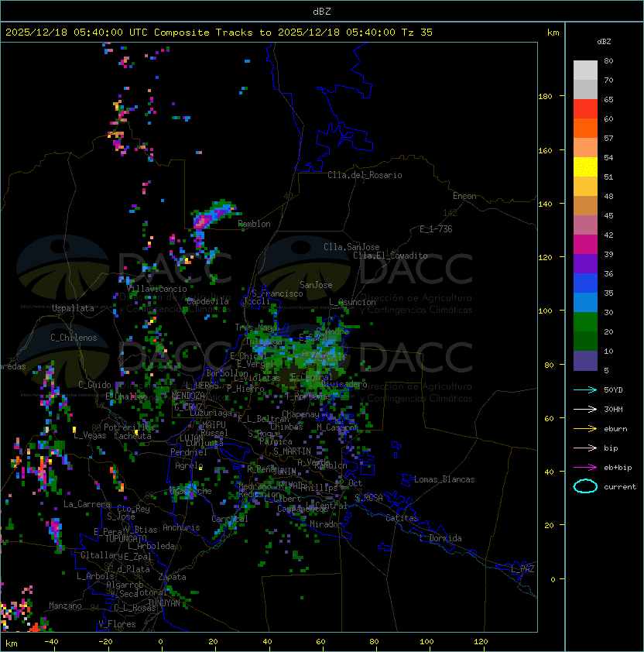Click the 'Agrelo' map label
The height and width of the screenshot is (652, 644).
coord(189,465)
